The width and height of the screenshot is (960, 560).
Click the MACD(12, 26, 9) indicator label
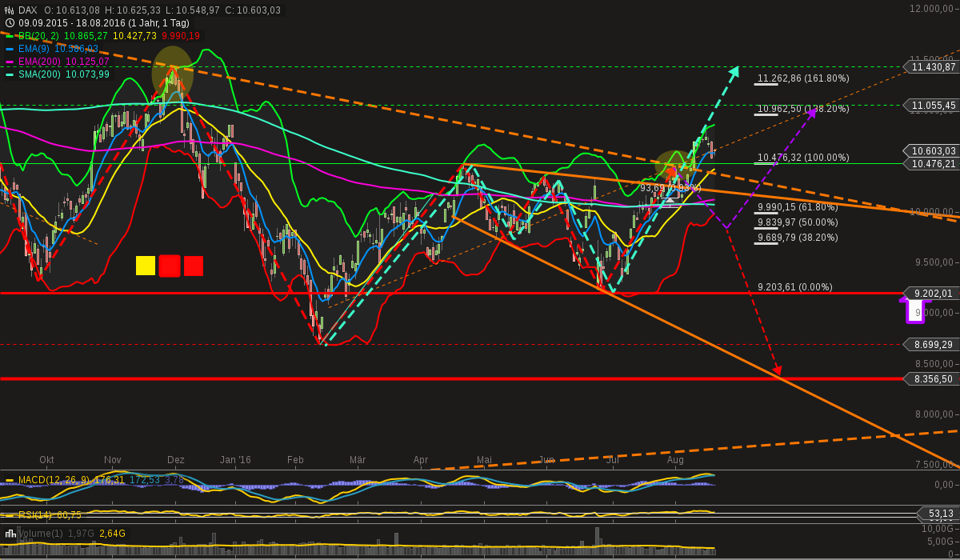coord(54,480)
